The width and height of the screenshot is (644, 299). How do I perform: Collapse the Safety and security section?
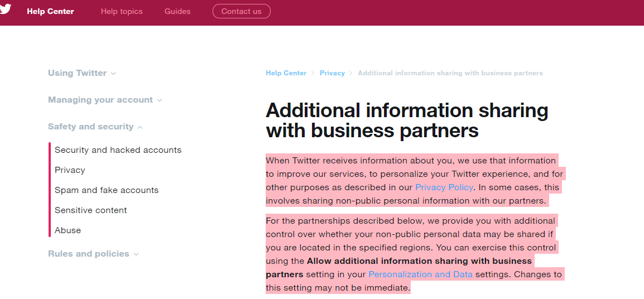pos(95,127)
